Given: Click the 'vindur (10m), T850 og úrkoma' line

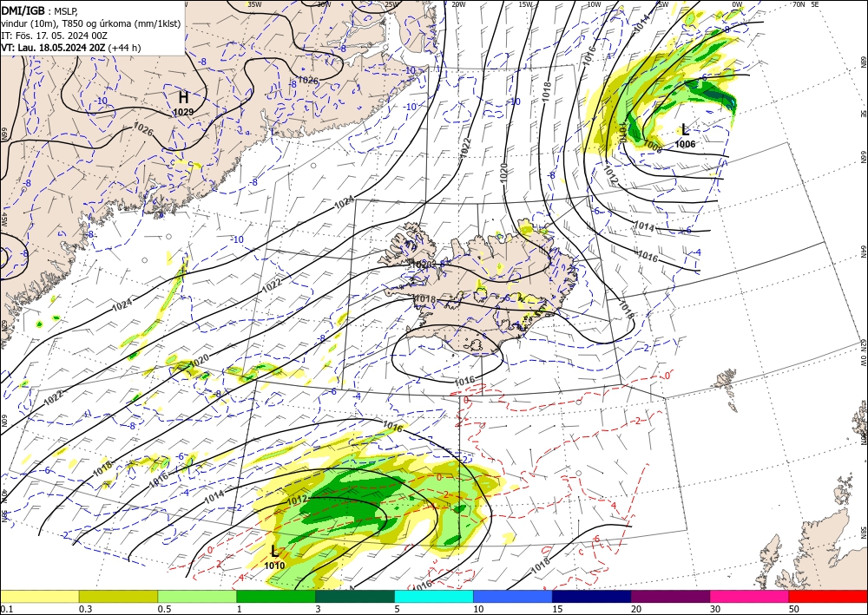Looking at the screenshot, I should [x=90, y=23].
